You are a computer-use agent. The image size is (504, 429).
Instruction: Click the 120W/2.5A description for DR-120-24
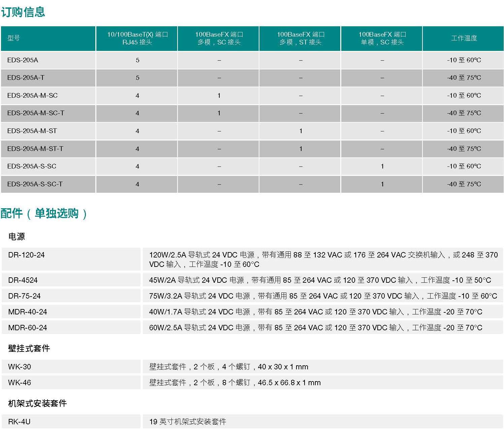[x=323, y=259]
